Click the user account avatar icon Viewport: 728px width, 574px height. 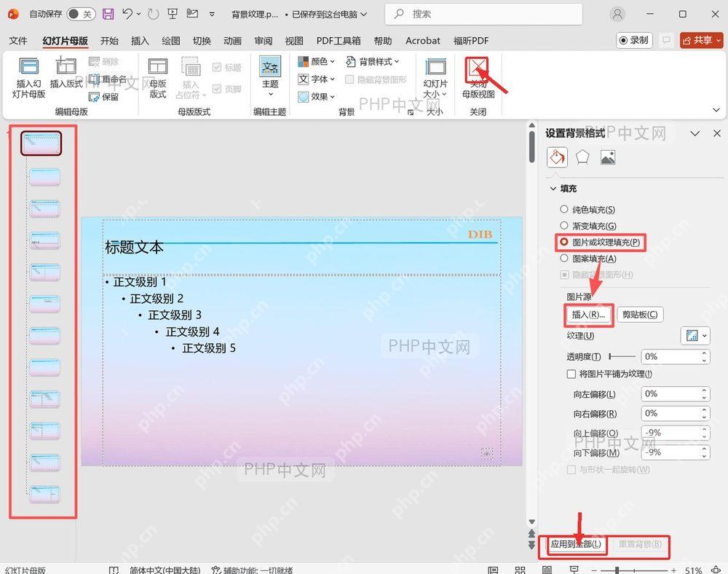coord(617,14)
